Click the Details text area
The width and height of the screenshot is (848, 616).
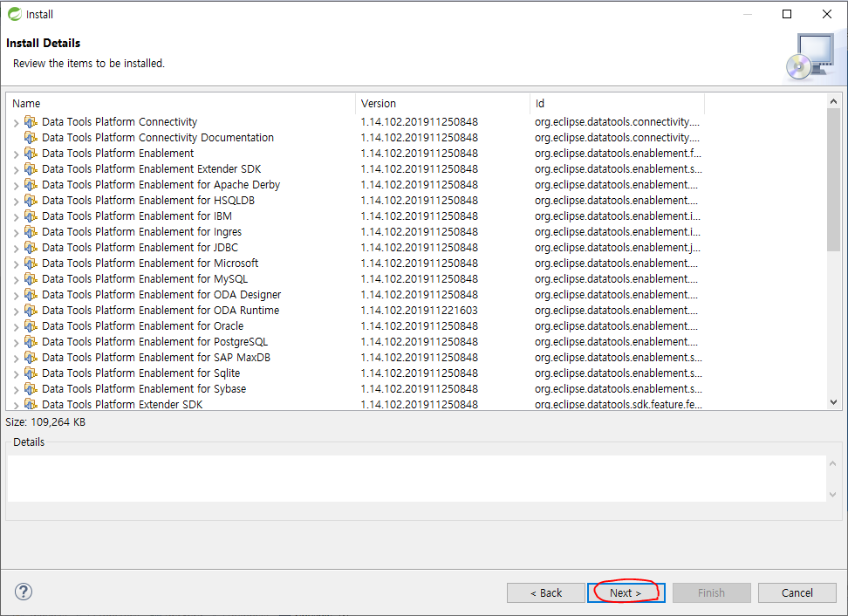[x=416, y=478]
